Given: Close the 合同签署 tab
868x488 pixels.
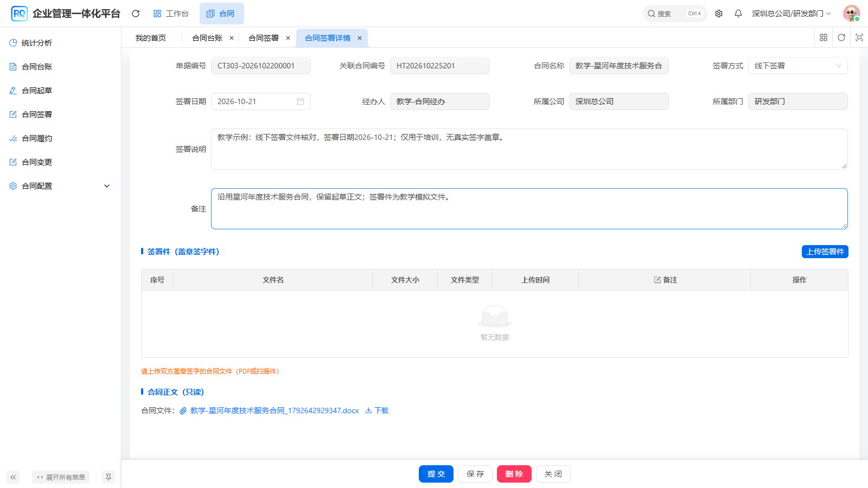Looking at the screenshot, I should (288, 38).
